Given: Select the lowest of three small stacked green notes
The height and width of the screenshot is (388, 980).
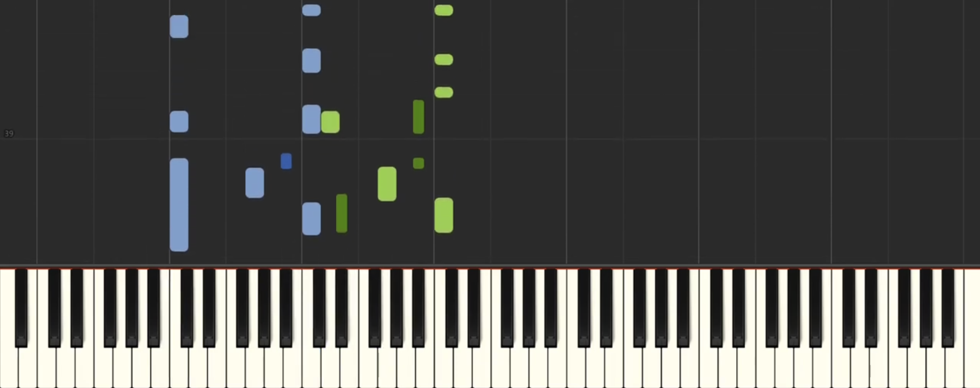Looking at the screenshot, I should coord(444,92).
